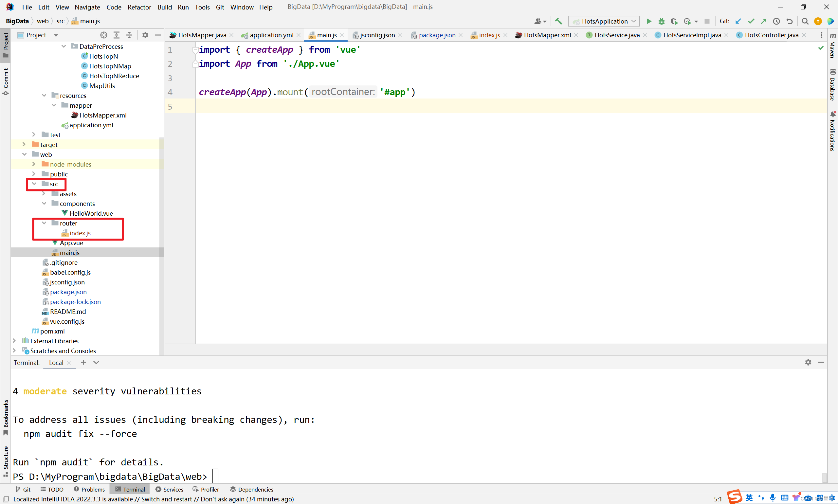Build project with the hammer icon
Image resolution: width=838 pixels, height=504 pixels.
(558, 21)
